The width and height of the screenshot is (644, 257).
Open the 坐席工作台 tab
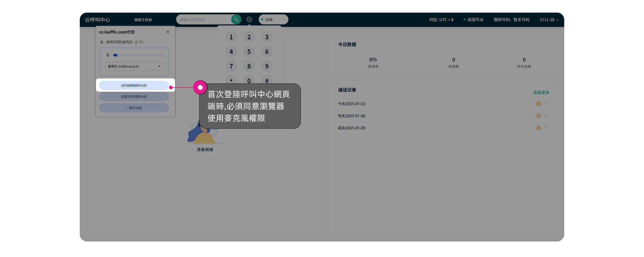point(143,20)
